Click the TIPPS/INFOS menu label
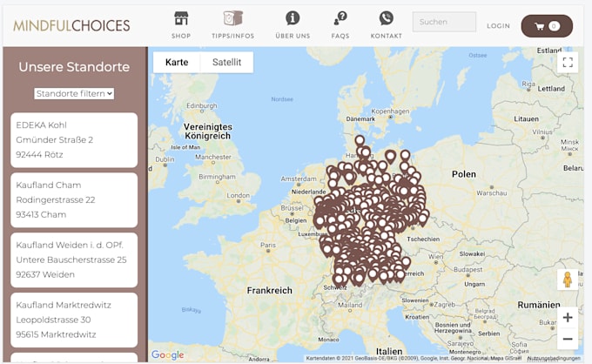 point(232,36)
